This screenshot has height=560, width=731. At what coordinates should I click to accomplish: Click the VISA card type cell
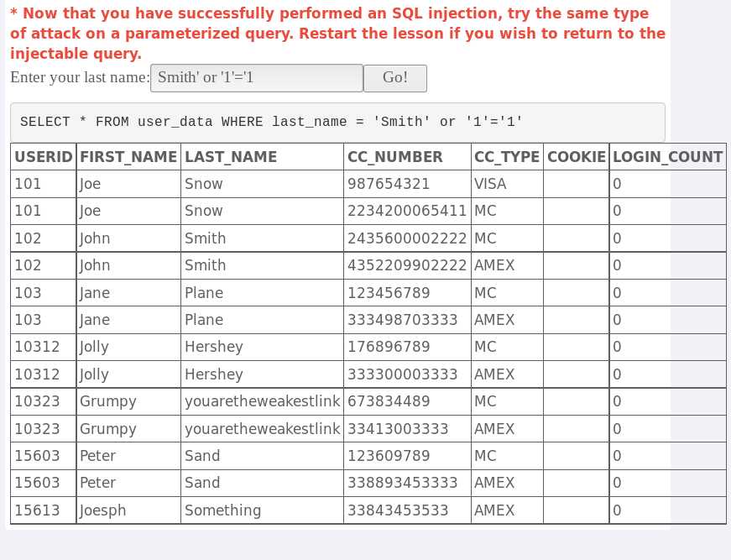(507, 184)
